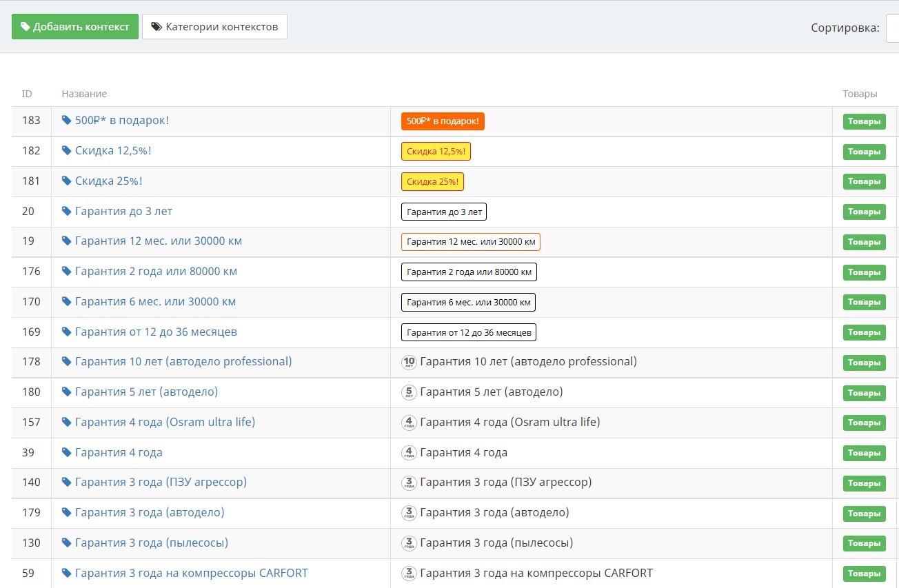This screenshot has width=899, height=588.
Task: Click the 10 лет circular warranty icon
Action: (409, 362)
